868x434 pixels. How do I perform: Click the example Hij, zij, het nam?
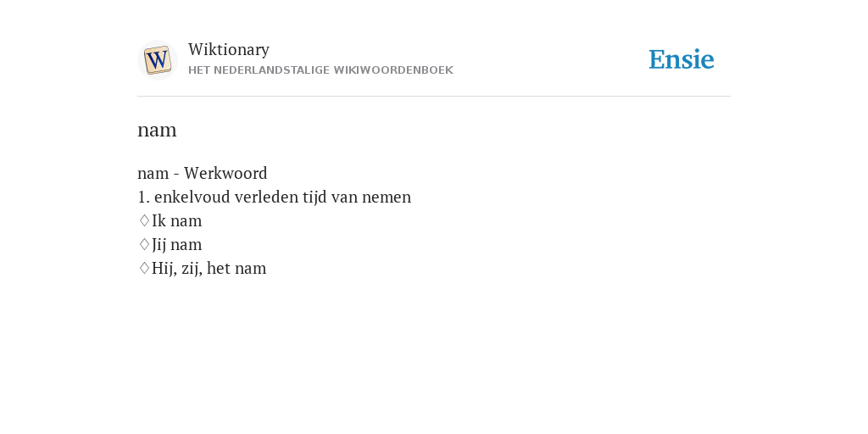pyautogui.click(x=209, y=269)
